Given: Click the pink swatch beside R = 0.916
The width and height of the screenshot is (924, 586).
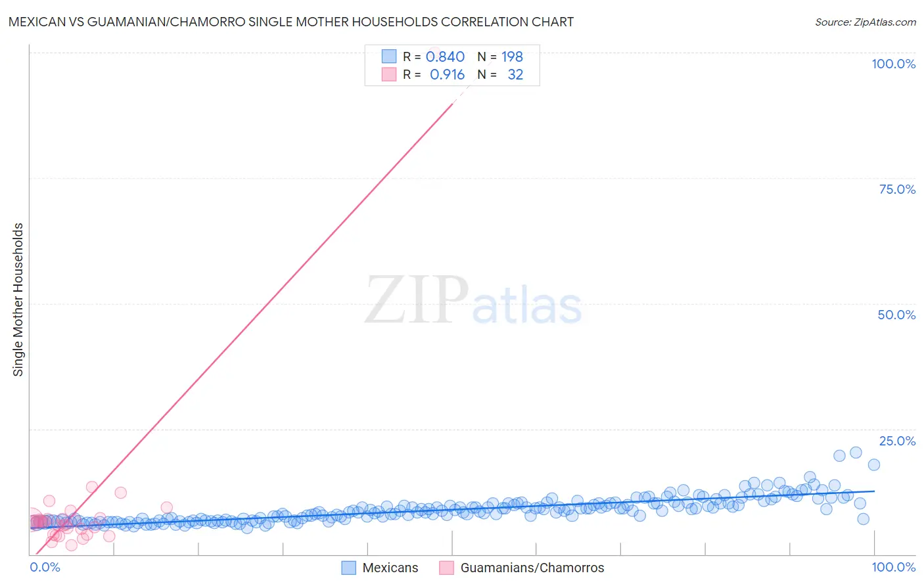Looking at the screenshot, I should point(389,74).
